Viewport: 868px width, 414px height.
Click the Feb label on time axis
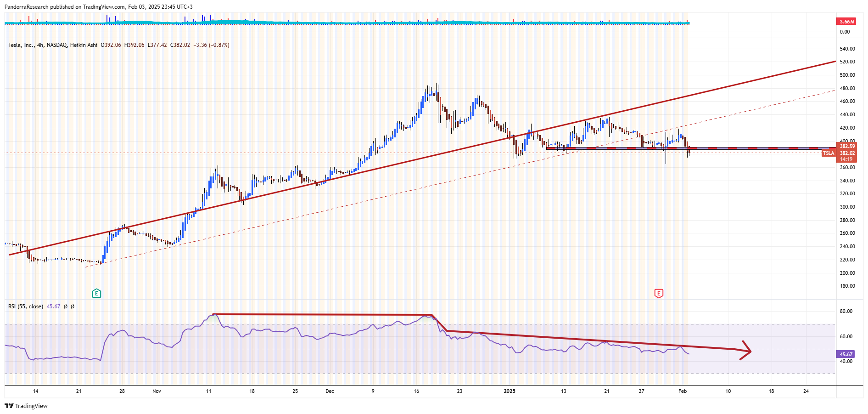[683, 391]
